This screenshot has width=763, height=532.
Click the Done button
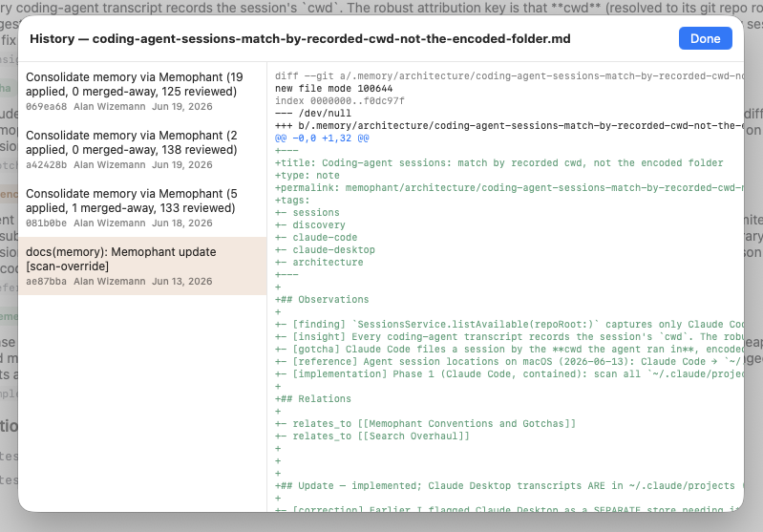705,38
